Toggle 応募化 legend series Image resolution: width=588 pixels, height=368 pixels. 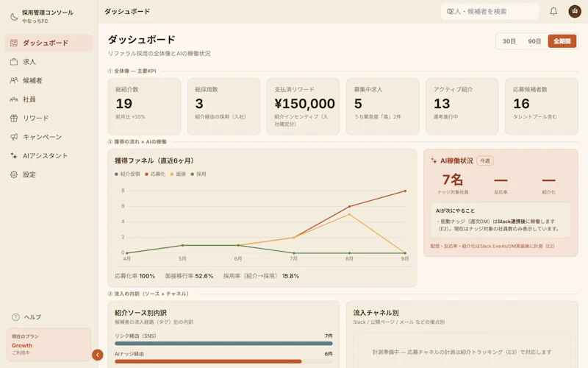tap(155, 174)
